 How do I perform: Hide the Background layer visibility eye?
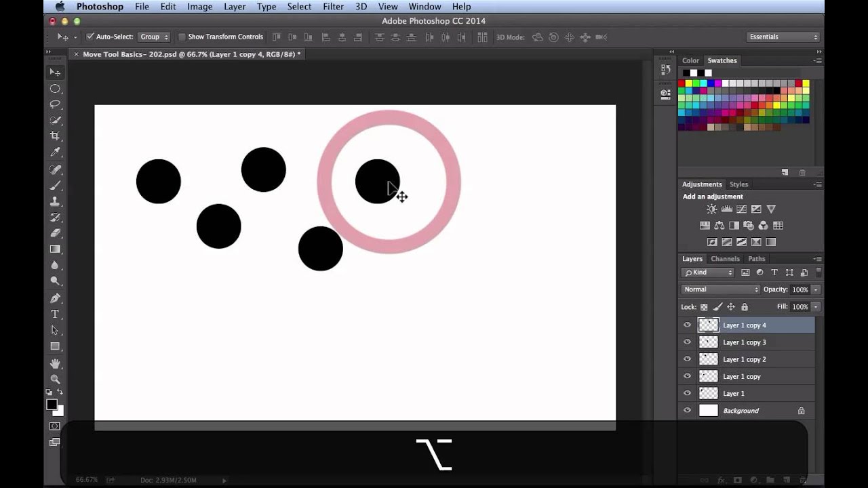click(x=687, y=411)
